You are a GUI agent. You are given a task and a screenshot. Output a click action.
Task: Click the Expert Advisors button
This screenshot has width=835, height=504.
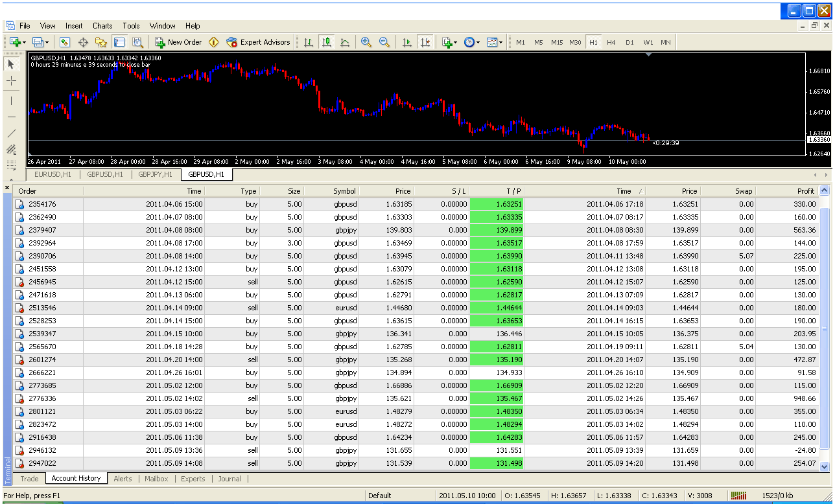click(x=258, y=42)
